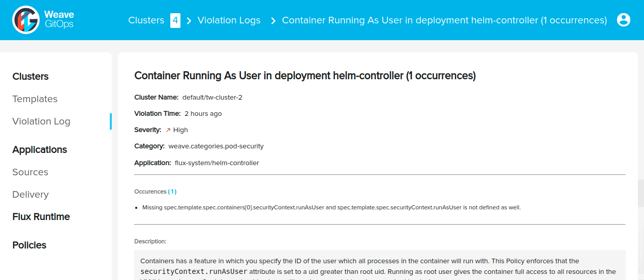Open Policies in the sidebar
The image size is (644, 280).
coord(29,245)
